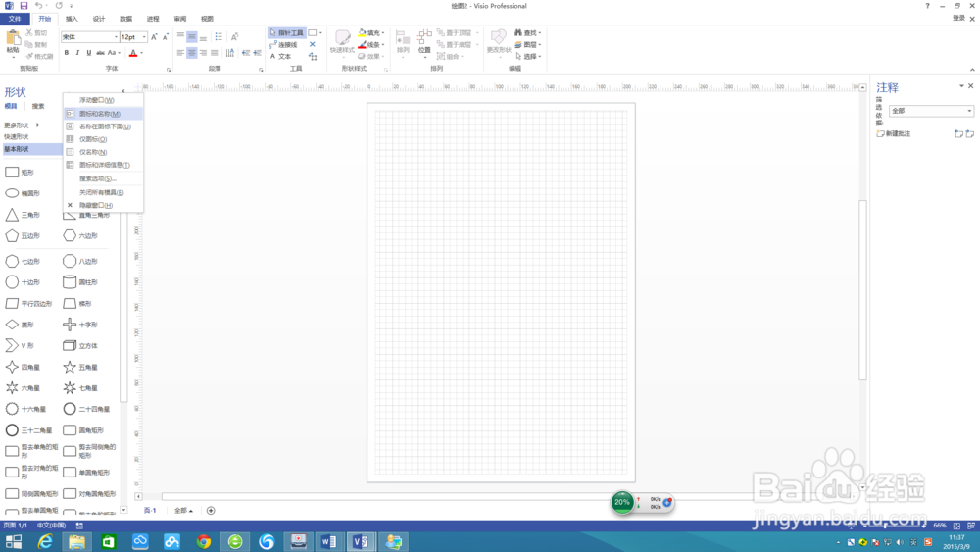The width and height of the screenshot is (980, 552).
Task: Click the 页-1 page tab
Action: tap(150, 511)
